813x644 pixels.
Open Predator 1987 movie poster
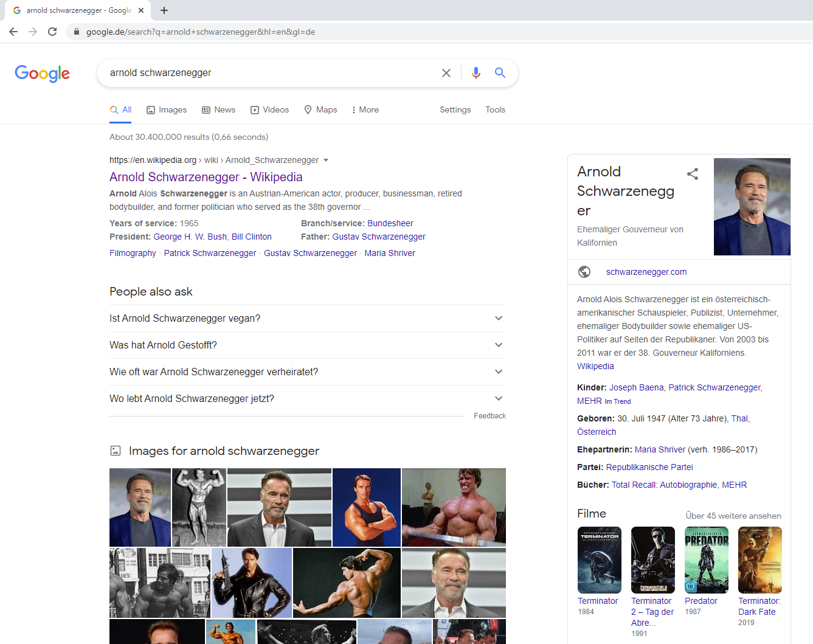(x=707, y=560)
